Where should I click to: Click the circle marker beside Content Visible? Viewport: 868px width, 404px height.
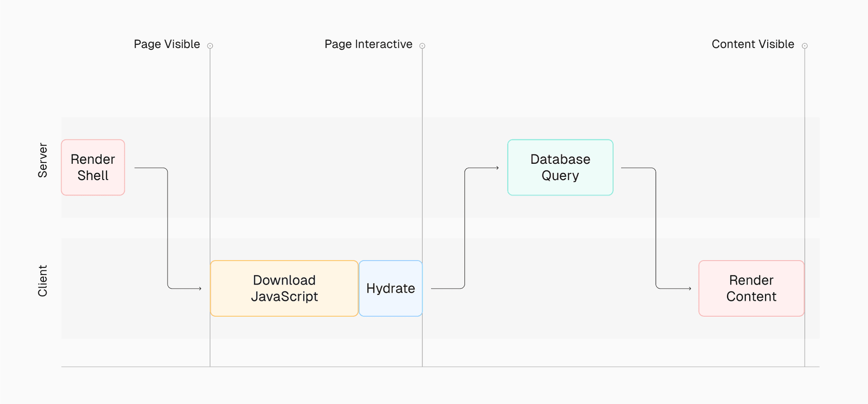pos(805,46)
